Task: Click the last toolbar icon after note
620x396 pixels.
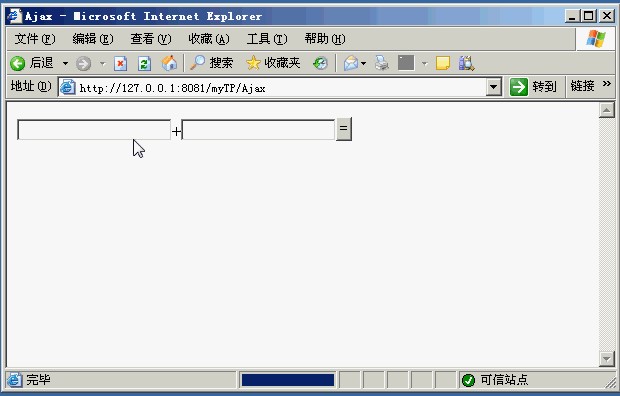Action: point(467,63)
